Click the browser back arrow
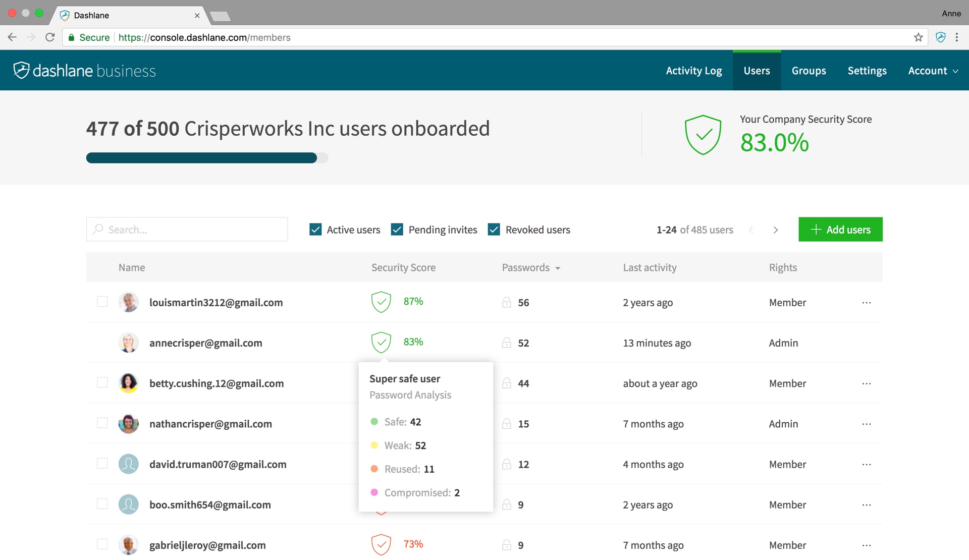 [x=12, y=37]
